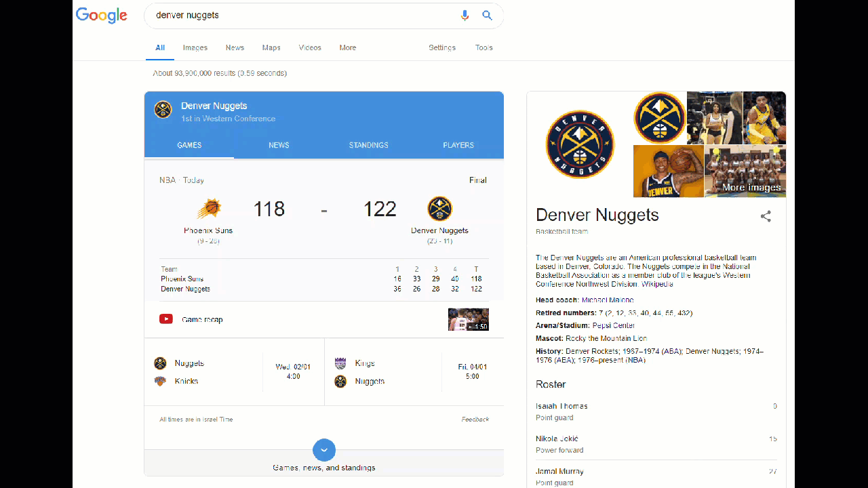868x488 pixels.
Task: Open the large Denver Nuggets logo image
Action: [580, 144]
